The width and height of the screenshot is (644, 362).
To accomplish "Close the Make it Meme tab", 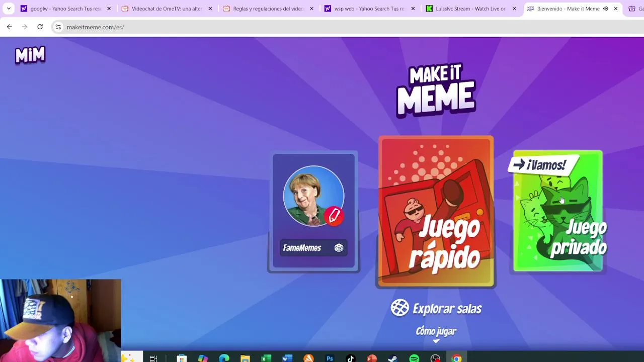I will coord(615,9).
